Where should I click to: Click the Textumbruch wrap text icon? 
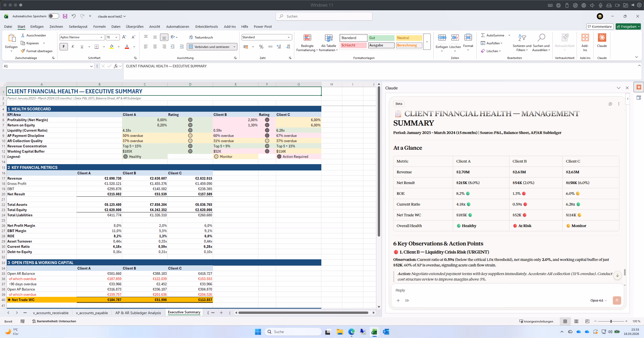click(x=191, y=37)
